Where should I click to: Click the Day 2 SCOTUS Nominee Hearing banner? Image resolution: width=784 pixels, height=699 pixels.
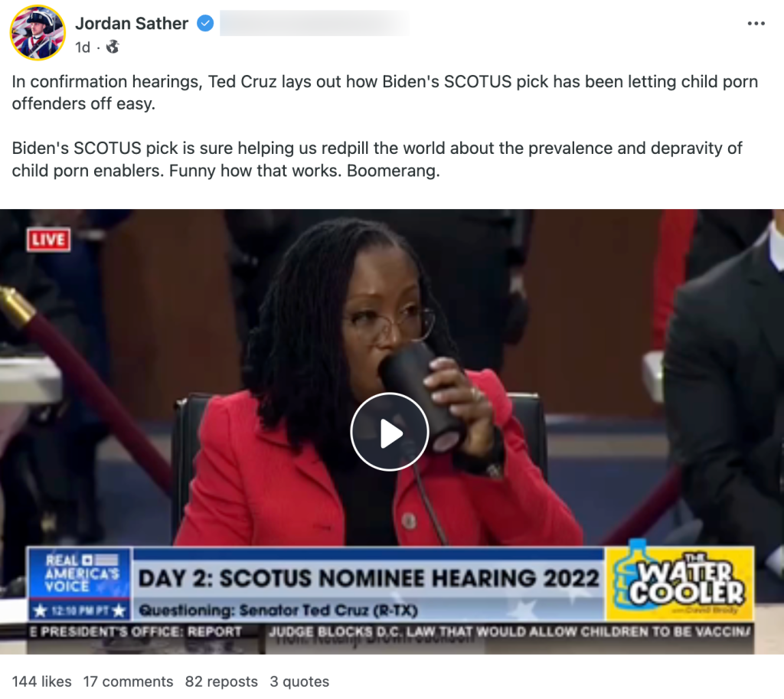click(x=368, y=579)
